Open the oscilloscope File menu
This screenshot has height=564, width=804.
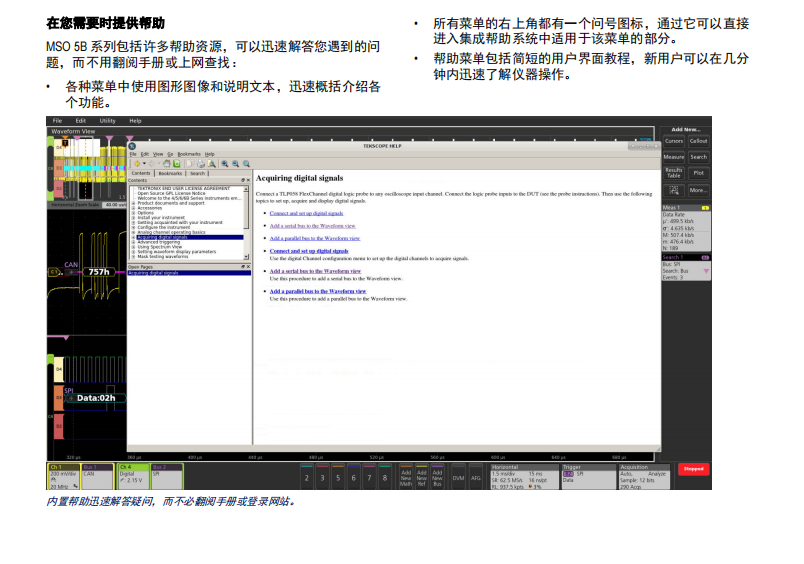pos(57,121)
